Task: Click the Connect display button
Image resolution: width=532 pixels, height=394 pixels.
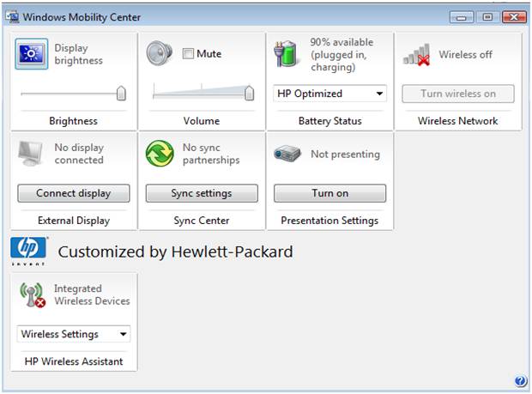Action: [x=74, y=193]
